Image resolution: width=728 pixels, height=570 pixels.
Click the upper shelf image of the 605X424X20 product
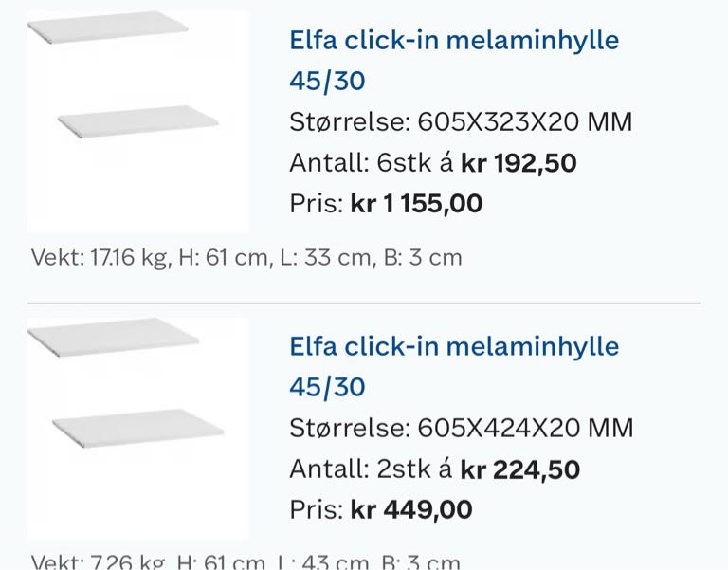coord(112,338)
